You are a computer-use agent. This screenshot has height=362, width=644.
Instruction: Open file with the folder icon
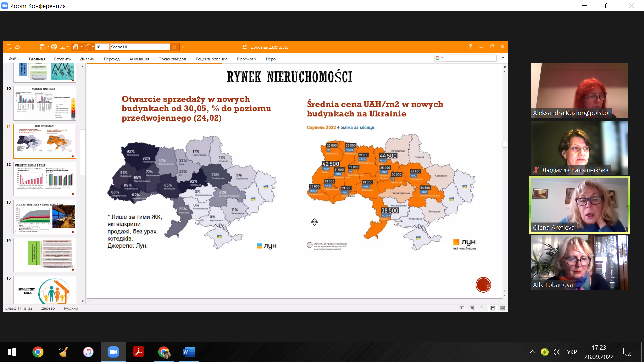tap(17, 47)
